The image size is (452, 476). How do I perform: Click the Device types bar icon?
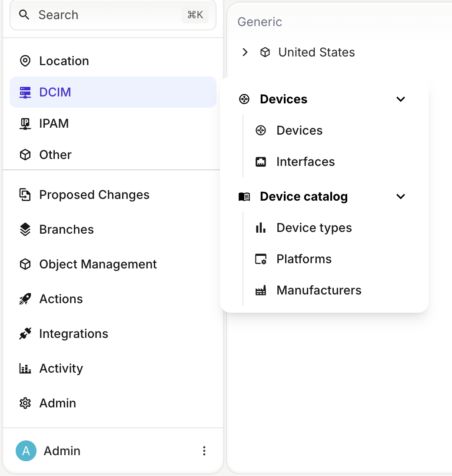point(261,228)
